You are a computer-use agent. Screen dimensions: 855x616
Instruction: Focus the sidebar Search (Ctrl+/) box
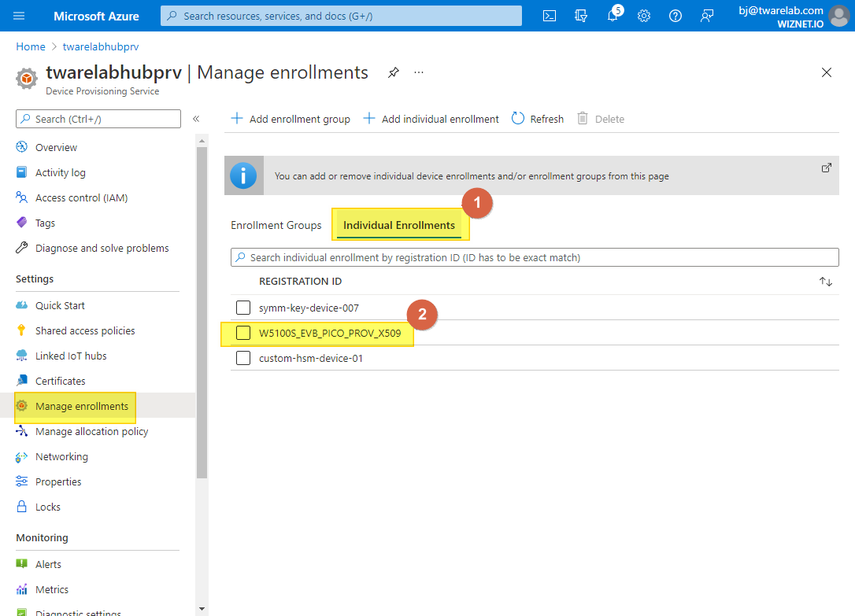click(x=98, y=119)
